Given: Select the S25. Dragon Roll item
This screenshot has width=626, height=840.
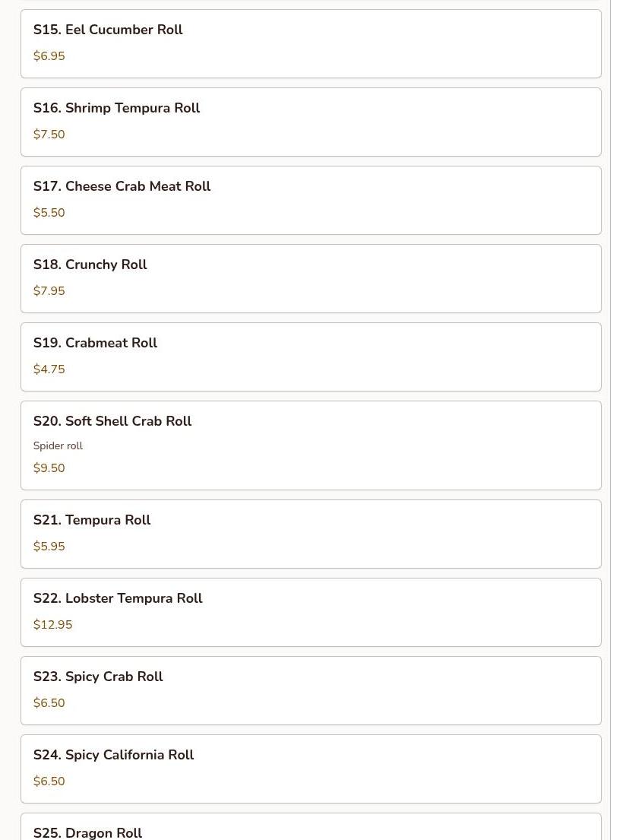Looking at the screenshot, I should point(311,826).
